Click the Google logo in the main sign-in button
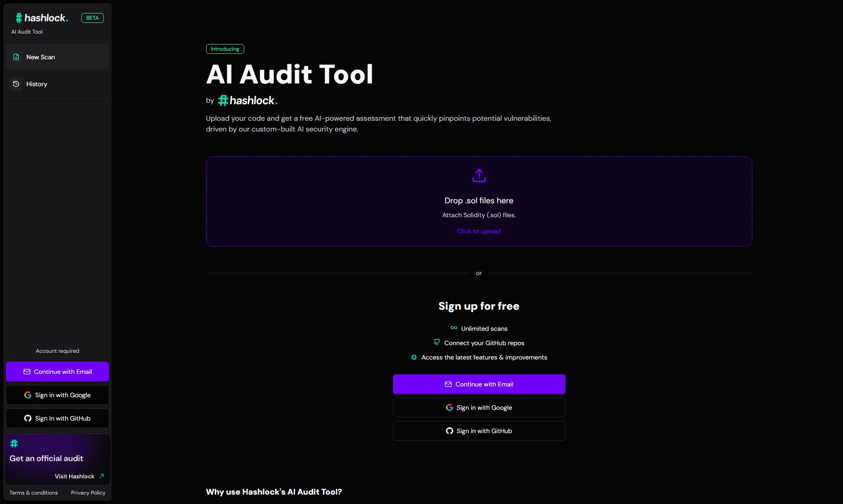Viewport: 843px width, 504px height. (450, 408)
